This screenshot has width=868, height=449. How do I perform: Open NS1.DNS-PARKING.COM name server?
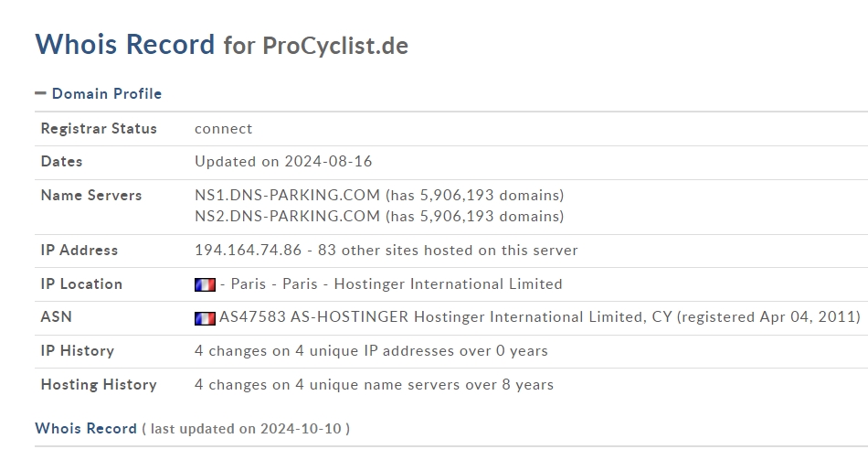click(287, 195)
